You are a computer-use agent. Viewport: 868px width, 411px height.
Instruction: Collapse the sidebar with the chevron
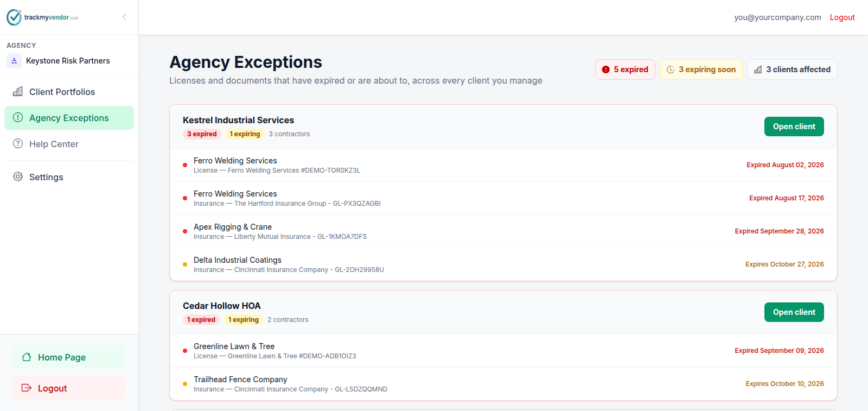[x=124, y=17]
